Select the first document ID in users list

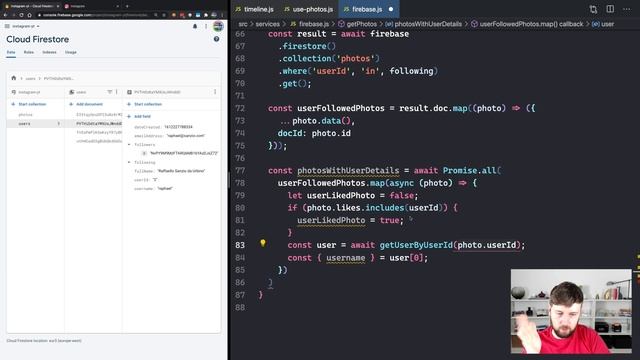(99, 115)
